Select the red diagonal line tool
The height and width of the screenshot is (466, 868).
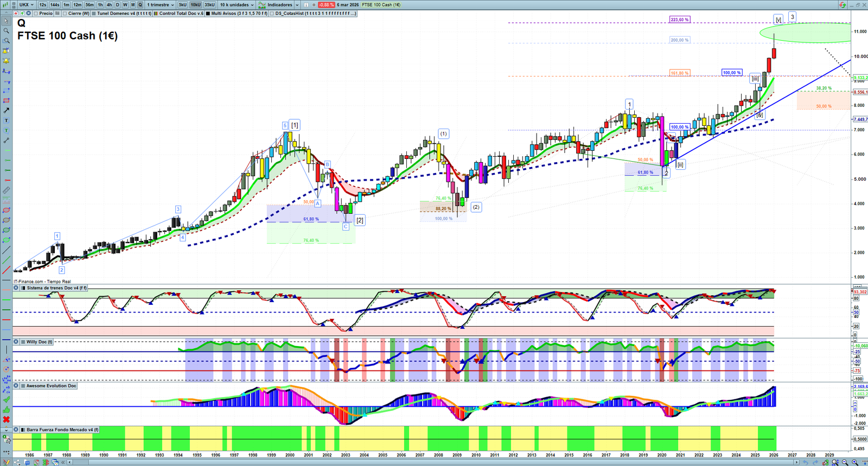click(6, 270)
